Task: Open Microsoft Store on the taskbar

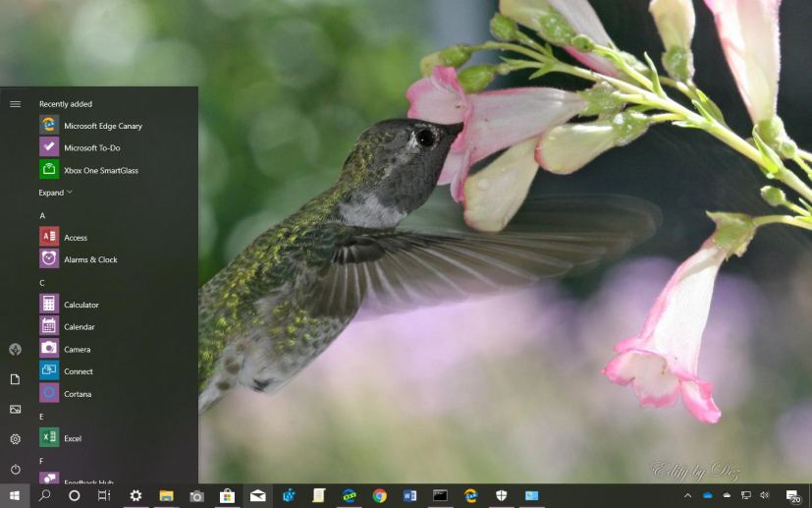Action: [x=227, y=496]
